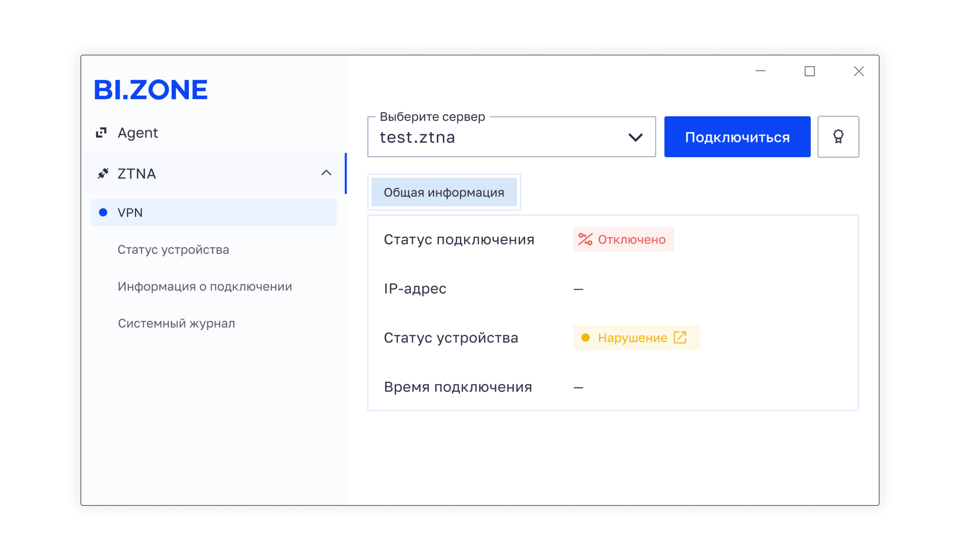Open the external link icon beside Нарушение
960x560 pixels.
(680, 338)
